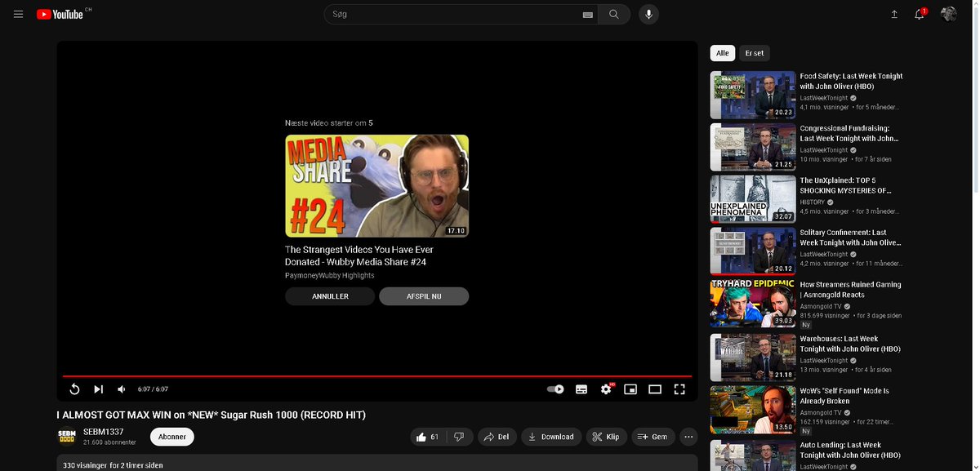Screen dimensions: 980x471
Task: Like the video with 61 likes
Action: point(427,437)
